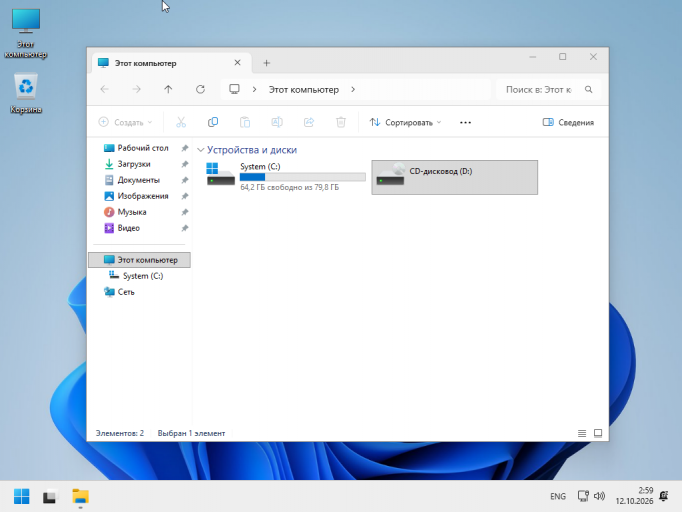The image size is (682, 512).
Task: Click the Delete trash icon
Action: pyautogui.click(x=341, y=122)
